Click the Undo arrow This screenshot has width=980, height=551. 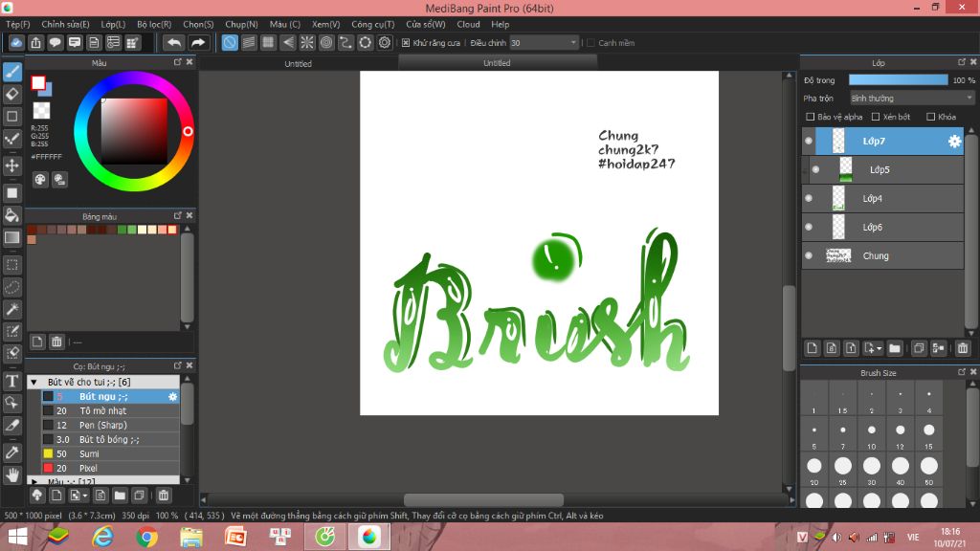[x=174, y=42]
